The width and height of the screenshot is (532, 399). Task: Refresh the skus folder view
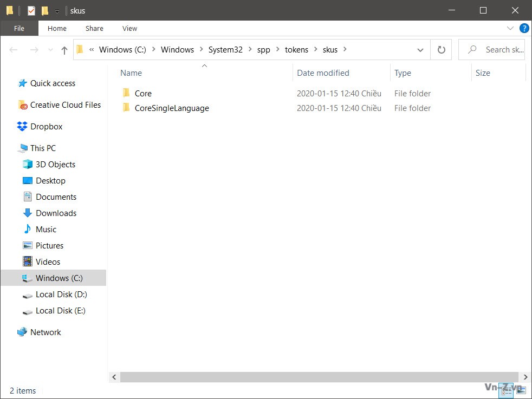tap(441, 50)
